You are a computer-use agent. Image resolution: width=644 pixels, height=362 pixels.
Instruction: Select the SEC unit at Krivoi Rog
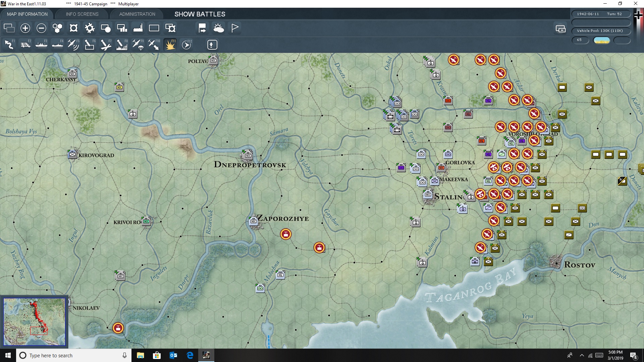tap(146, 221)
